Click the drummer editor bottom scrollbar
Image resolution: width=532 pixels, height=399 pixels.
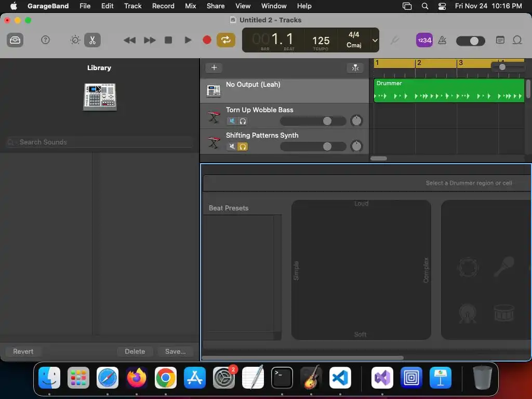coord(302,357)
